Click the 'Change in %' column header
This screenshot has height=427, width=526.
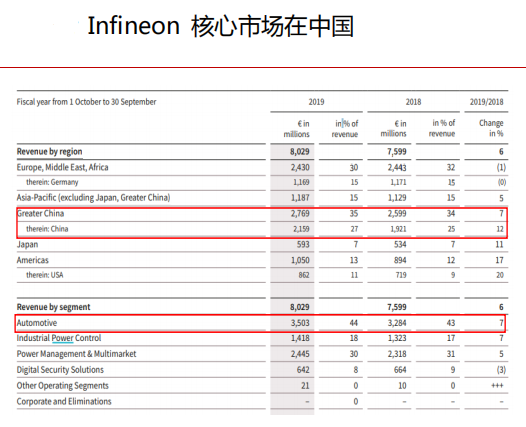coord(491,128)
